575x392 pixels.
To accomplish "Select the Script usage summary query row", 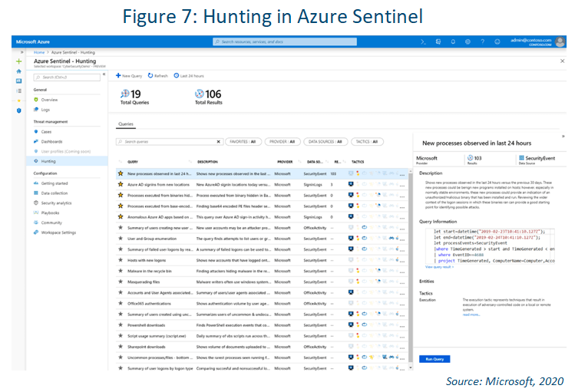I will (x=262, y=336).
